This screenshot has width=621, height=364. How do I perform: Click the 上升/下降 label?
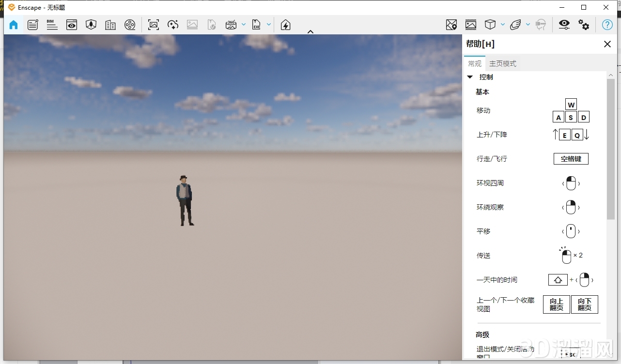[x=492, y=135]
